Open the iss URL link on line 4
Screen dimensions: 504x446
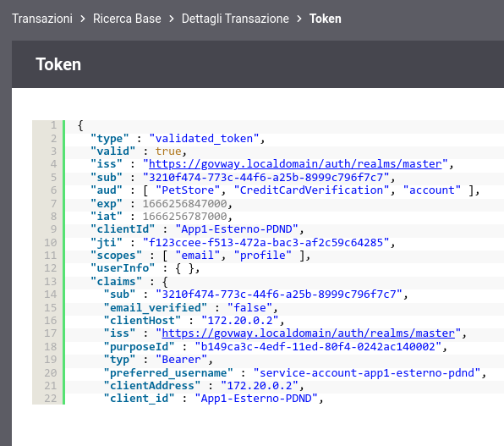tap(295, 164)
